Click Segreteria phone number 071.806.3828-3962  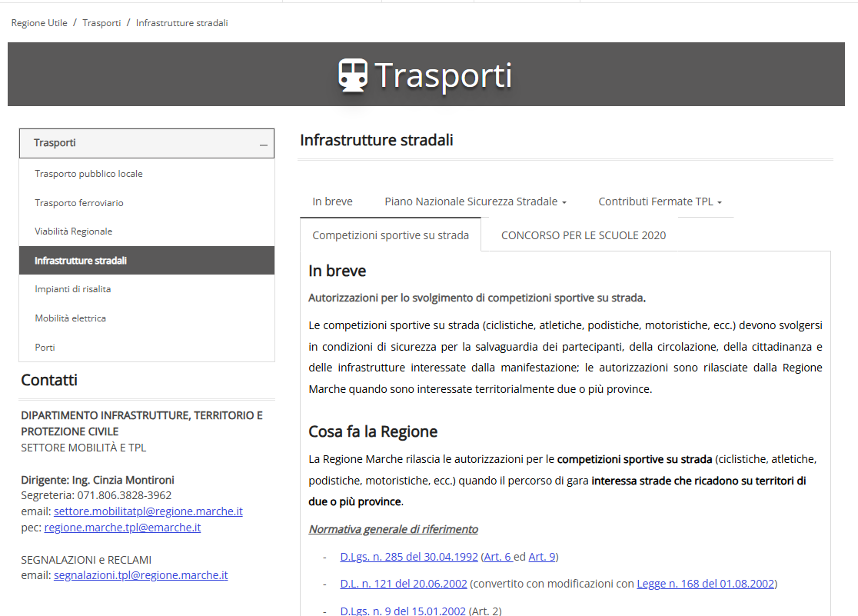(x=125, y=495)
